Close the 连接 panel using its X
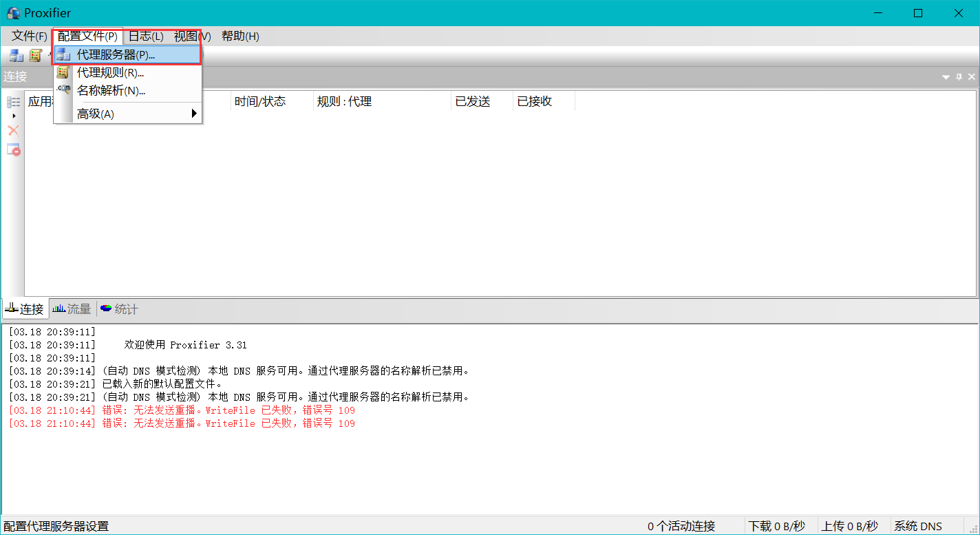This screenshot has width=980, height=535. pos(972,77)
